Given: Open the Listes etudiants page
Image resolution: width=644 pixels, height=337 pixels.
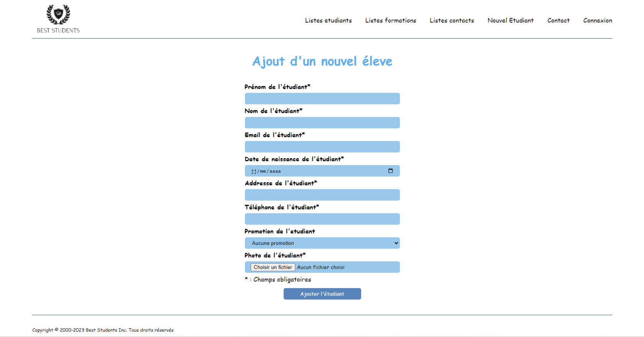Looking at the screenshot, I should 328,21.
